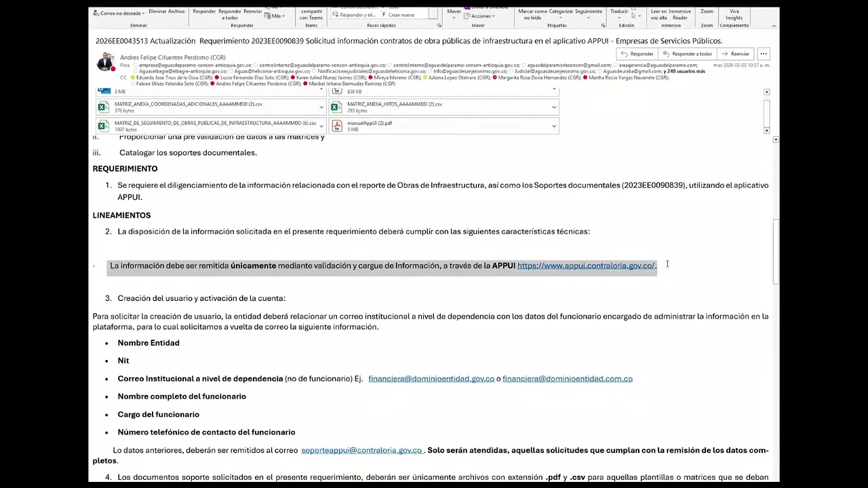Open Viva Insights add-in

coord(734,14)
